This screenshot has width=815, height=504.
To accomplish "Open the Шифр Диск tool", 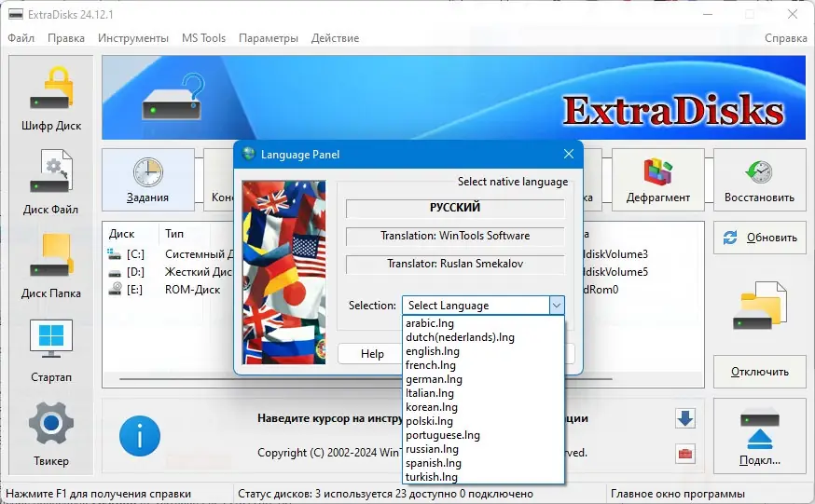I will coord(51,99).
